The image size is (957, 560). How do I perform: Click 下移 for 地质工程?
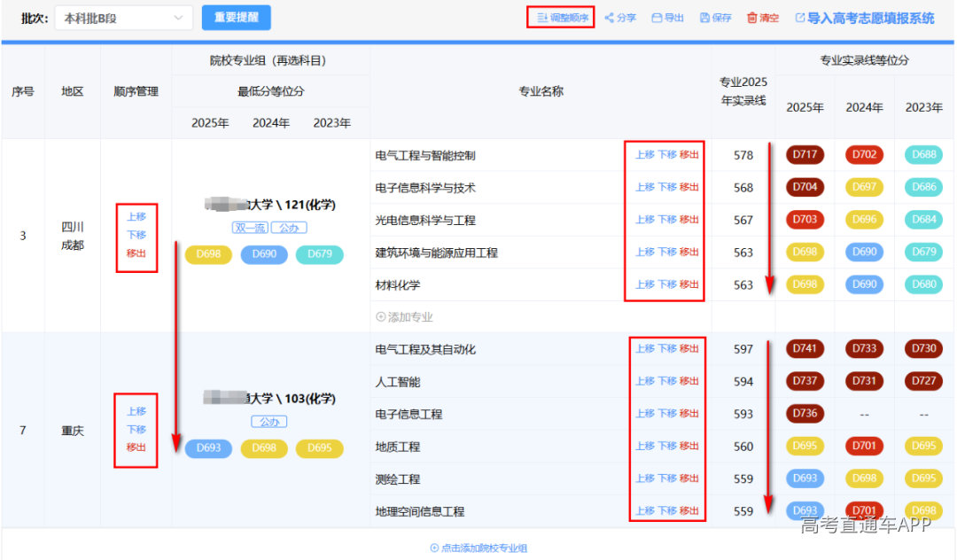click(x=667, y=446)
